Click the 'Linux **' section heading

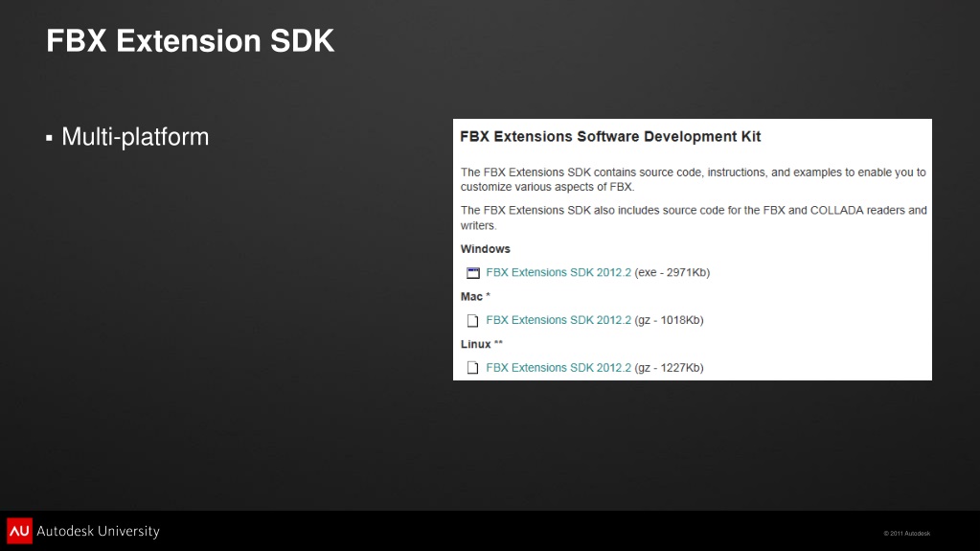[481, 344]
